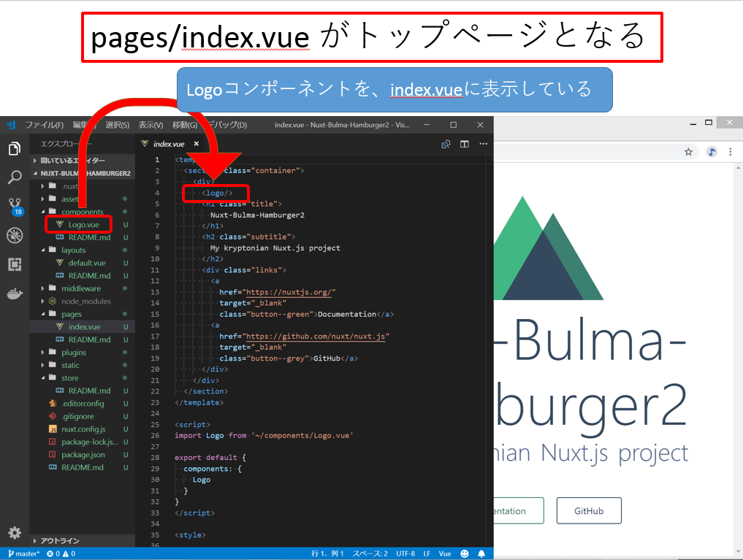
Task: Open the Debug view in activity bar
Action: tap(15, 235)
